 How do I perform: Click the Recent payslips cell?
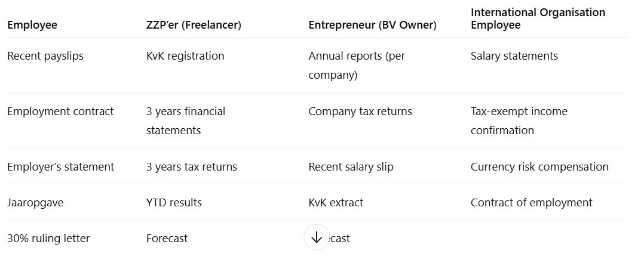[x=45, y=56]
